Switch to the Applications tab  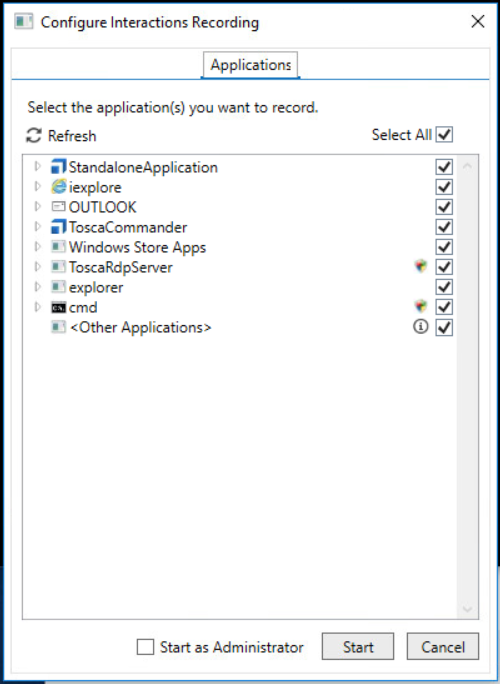click(x=250, y=65)
